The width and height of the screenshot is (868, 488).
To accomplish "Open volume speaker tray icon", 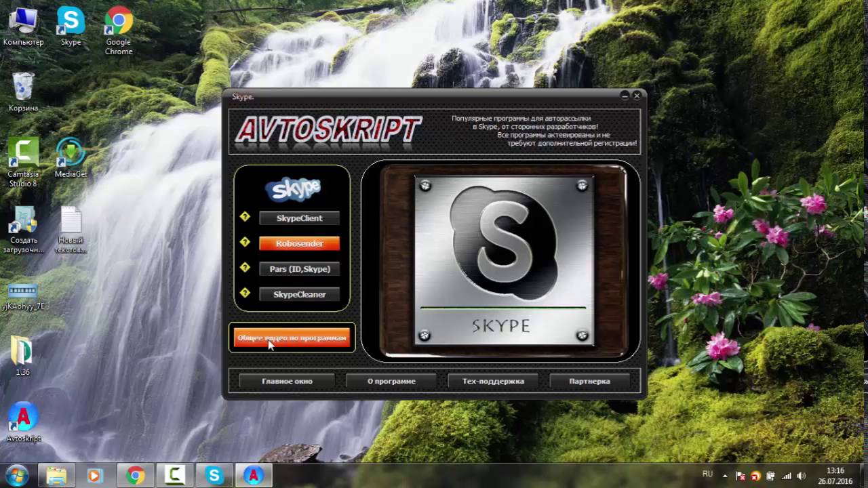I will click(x=802, y=476).
